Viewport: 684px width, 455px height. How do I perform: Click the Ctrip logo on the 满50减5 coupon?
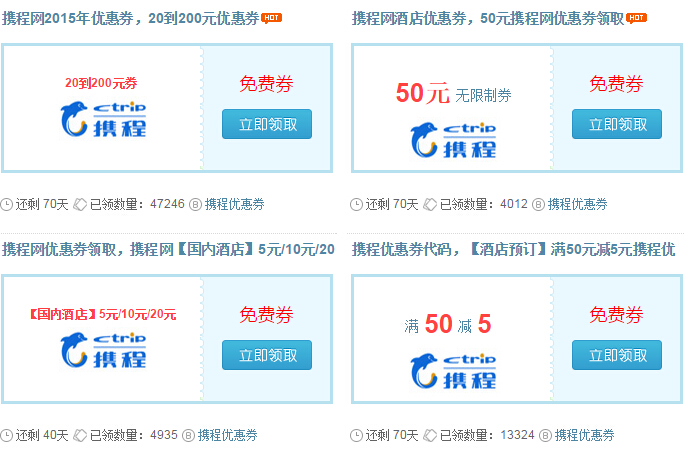coord(453,371)
